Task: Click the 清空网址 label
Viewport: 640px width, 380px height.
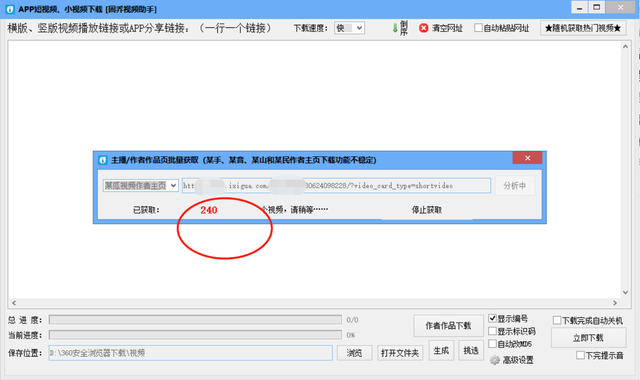Action: pos(447,28)
